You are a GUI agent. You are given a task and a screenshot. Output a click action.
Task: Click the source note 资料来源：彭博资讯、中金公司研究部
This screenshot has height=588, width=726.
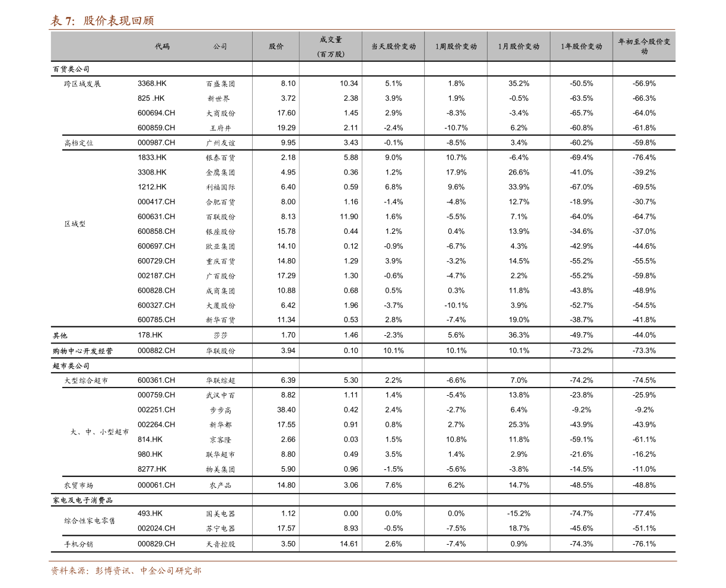pyautogui.click(x=126, y=571)
